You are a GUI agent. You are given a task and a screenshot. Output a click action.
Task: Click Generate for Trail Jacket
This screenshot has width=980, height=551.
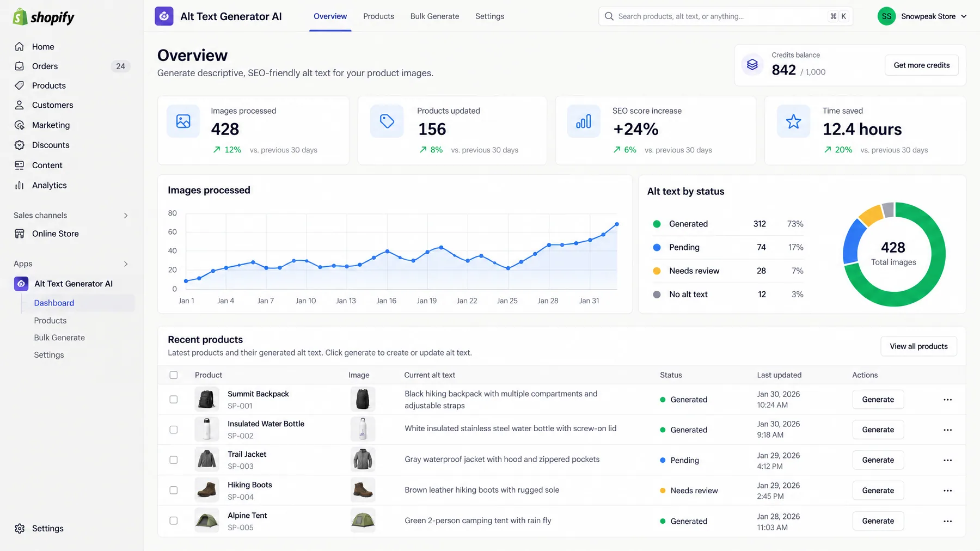point(878,460)
